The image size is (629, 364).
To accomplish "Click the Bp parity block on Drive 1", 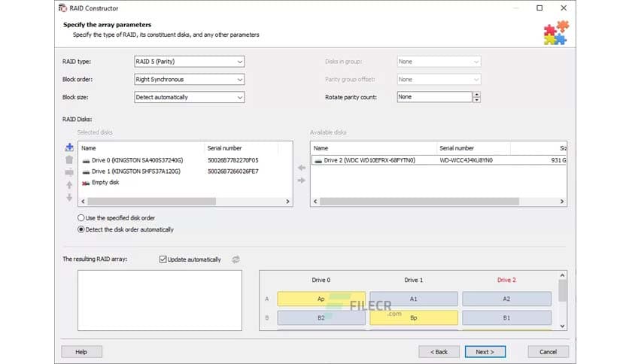I will click(x=414, y=317).
